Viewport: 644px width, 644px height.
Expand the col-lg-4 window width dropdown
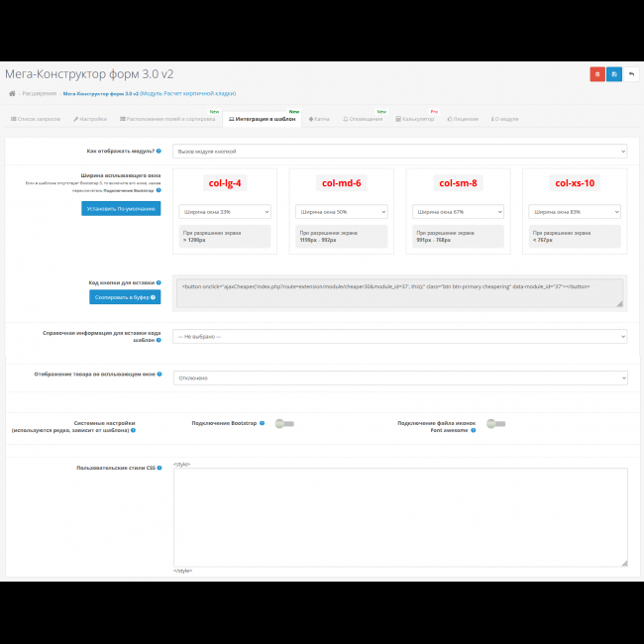click(x=225, y=211)
